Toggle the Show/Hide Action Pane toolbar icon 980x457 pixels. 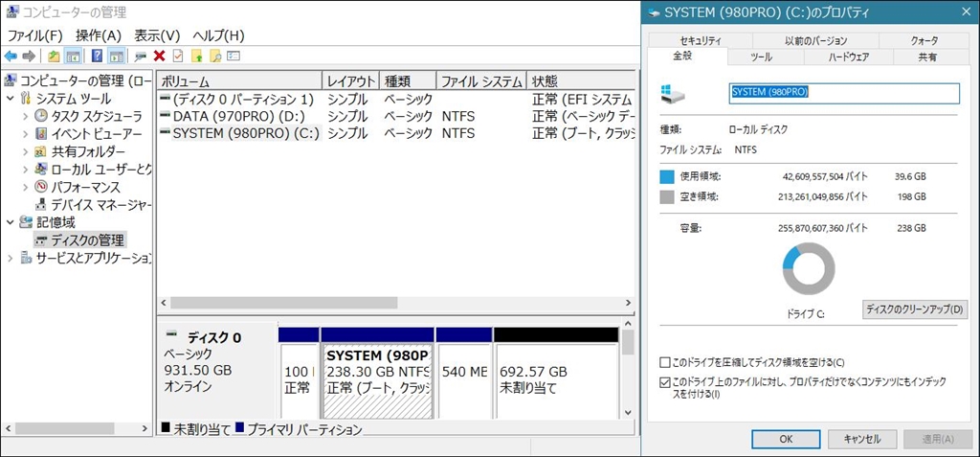(x=116, y=57)
